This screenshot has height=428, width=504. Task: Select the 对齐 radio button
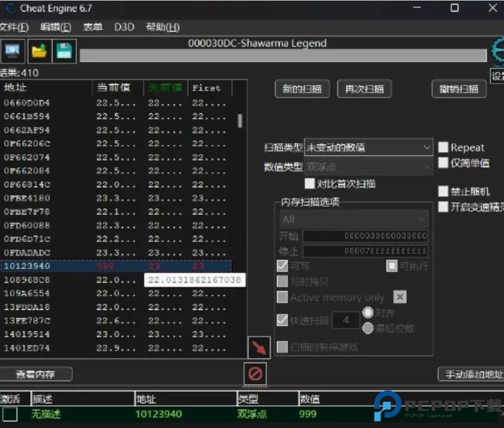(x=368, y=312)
